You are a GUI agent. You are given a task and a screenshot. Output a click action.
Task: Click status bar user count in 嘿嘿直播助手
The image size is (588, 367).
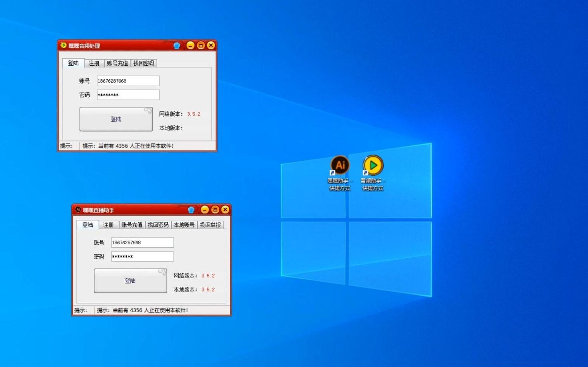pyautogui.click(x=142, y=310)
